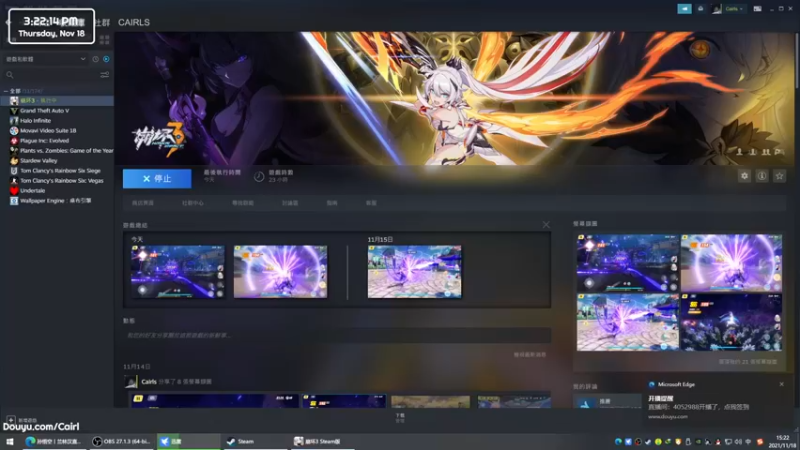The width and height of the screenshot is (800, 450).
Task: Click the library search field
Action: coord(51,75)
